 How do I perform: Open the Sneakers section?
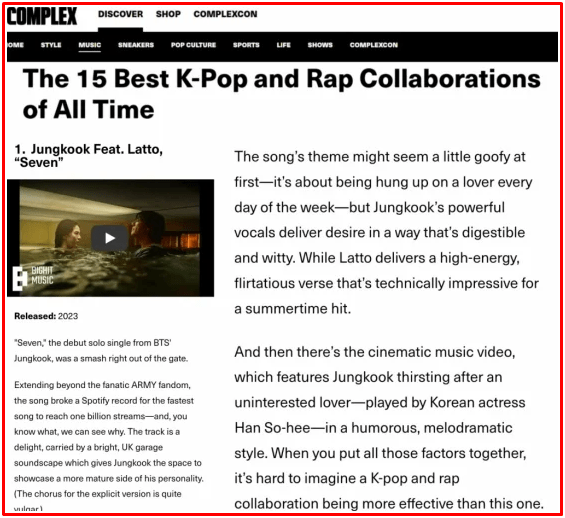tap(136, 45)
